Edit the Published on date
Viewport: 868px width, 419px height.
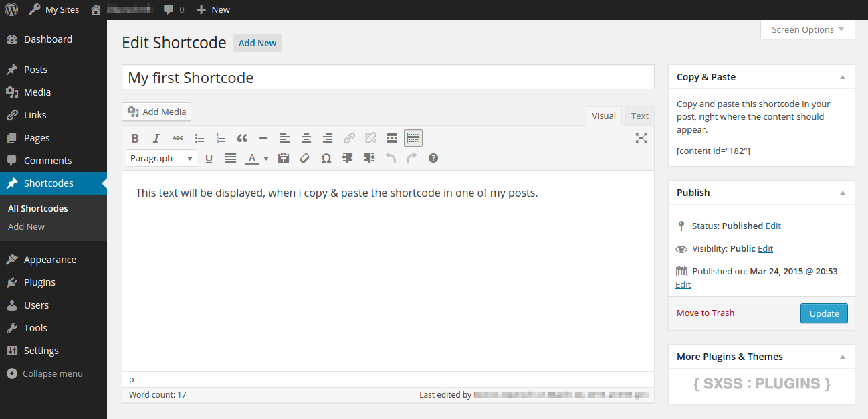point(683,284)
